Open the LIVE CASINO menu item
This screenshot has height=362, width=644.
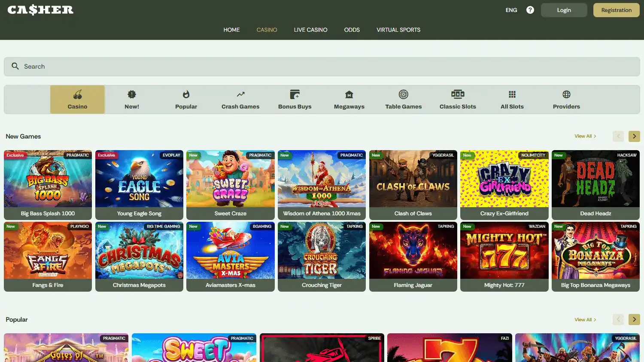[x=310, y=30]
